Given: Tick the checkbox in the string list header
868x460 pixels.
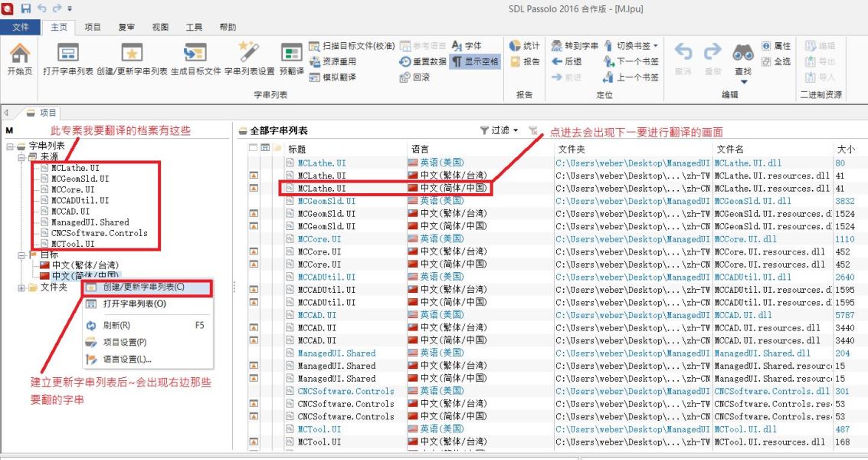Looking at the screenshot, I should (254, 148).
